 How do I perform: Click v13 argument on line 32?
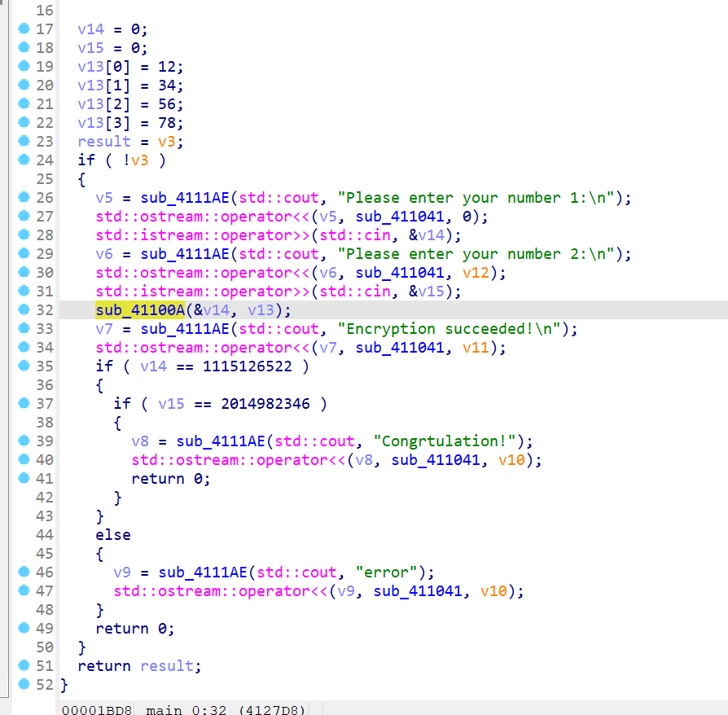pyautogui.click(x=261, y=310)
